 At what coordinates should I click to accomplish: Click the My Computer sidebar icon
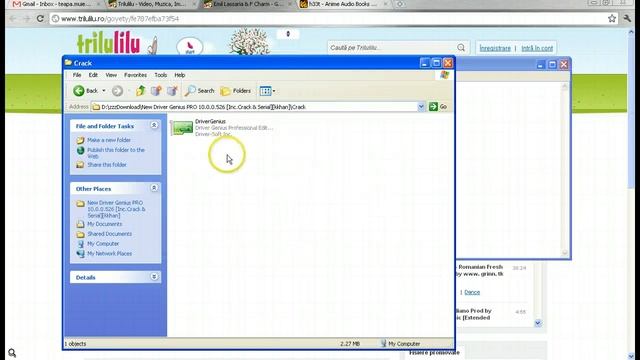tap(80, 244)
